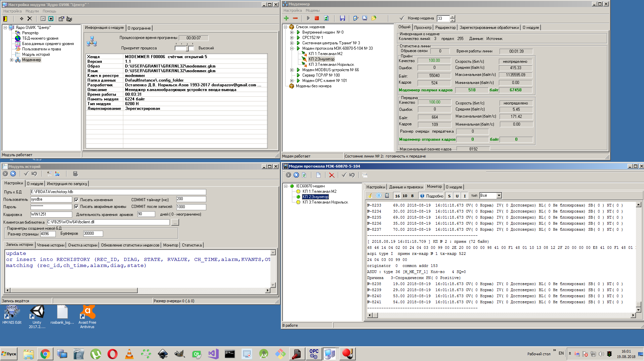
Task: Click the Пуск start button
Action: pos(9,354)
